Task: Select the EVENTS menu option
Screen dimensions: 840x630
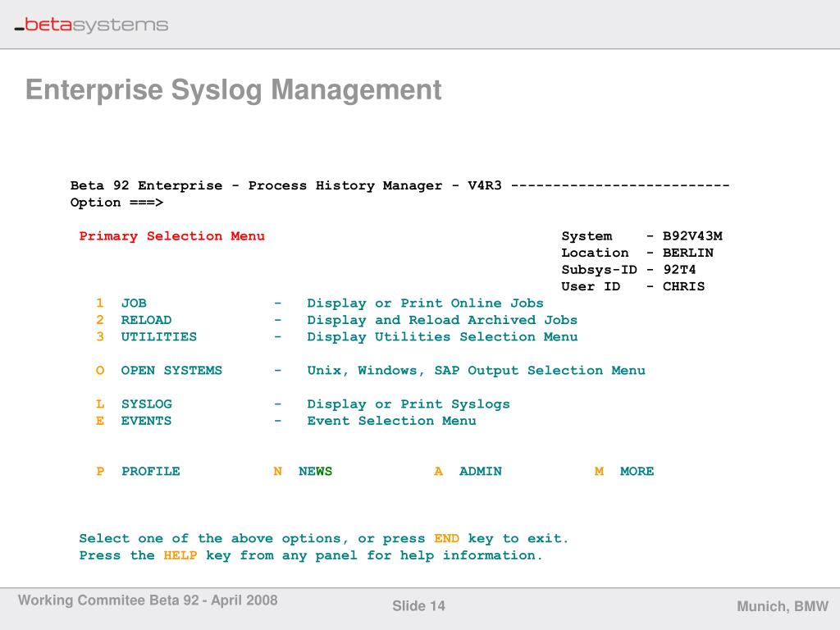Action: coord(134,421)
